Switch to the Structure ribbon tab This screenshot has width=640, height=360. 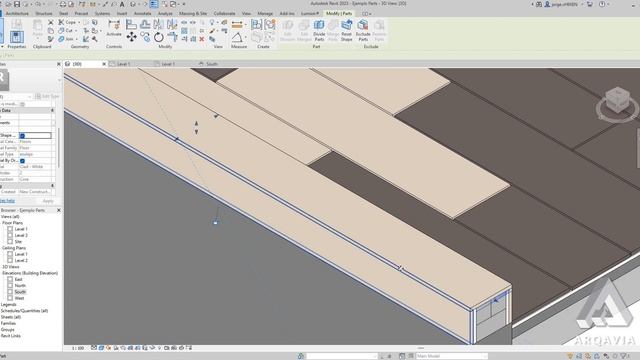44,13
